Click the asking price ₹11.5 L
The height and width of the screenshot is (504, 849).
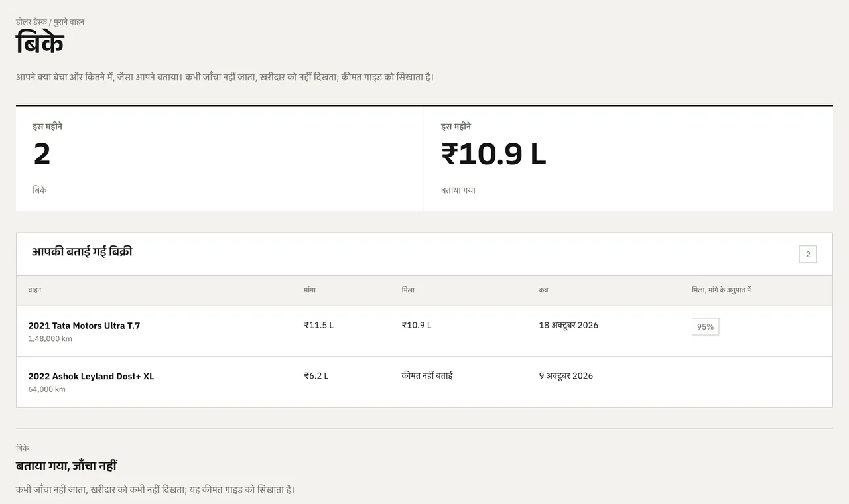pyautogui.click(x=319, y=325)
